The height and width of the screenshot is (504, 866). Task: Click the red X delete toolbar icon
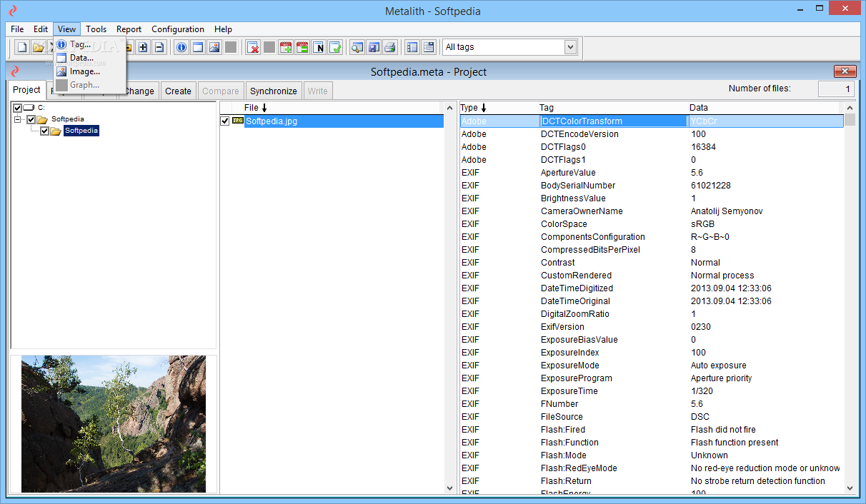(253, 48)
